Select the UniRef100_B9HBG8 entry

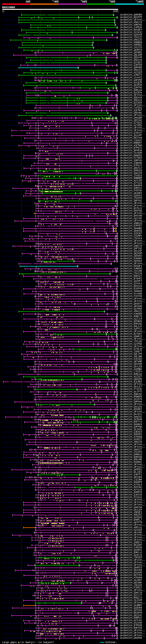(x=131, y=42)
